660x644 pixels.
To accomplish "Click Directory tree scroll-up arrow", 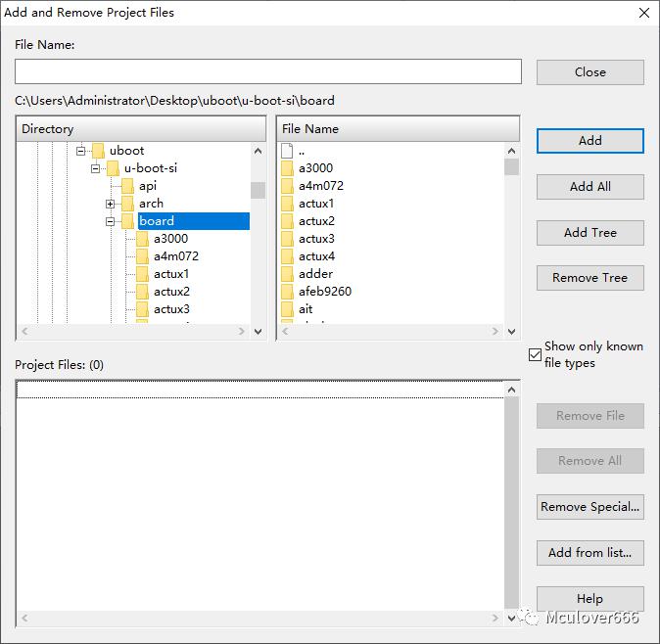I will tap(258, 151).
